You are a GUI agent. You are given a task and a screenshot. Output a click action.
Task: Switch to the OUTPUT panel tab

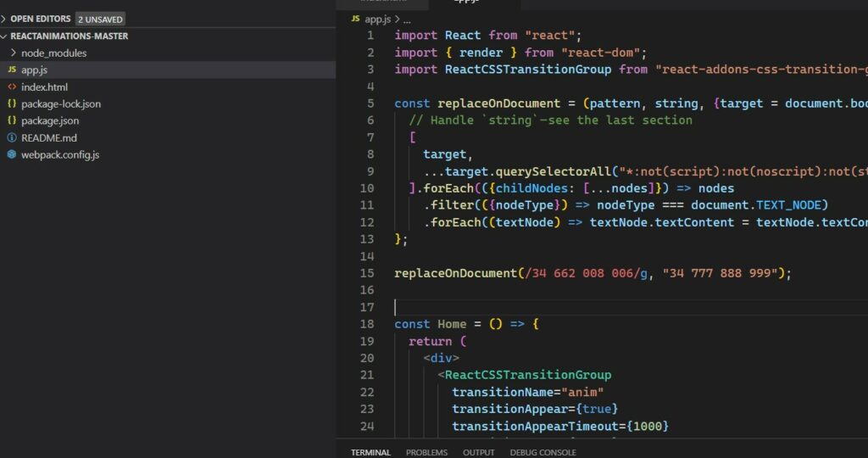point(478,452)
